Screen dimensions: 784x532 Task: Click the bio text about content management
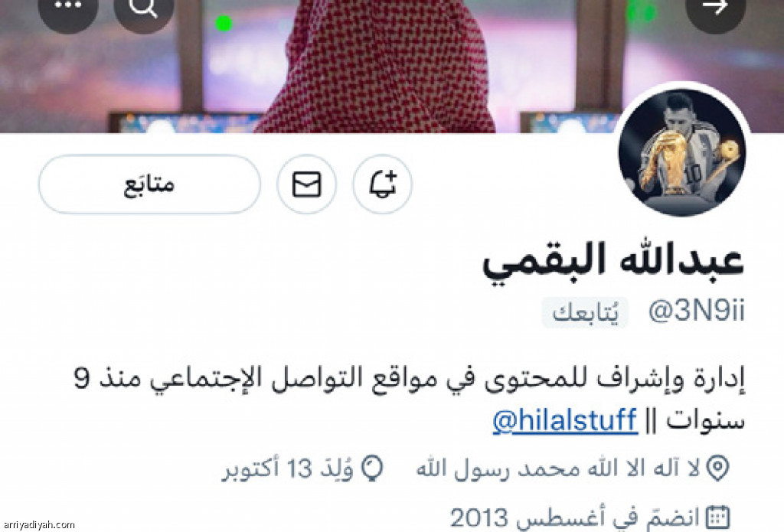pos(409,399)
